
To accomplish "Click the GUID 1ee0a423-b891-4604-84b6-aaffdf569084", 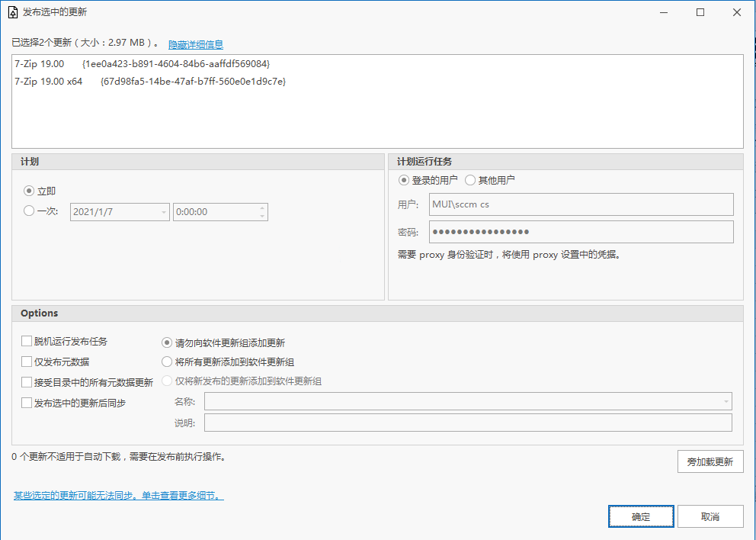I will click(176, 64).
